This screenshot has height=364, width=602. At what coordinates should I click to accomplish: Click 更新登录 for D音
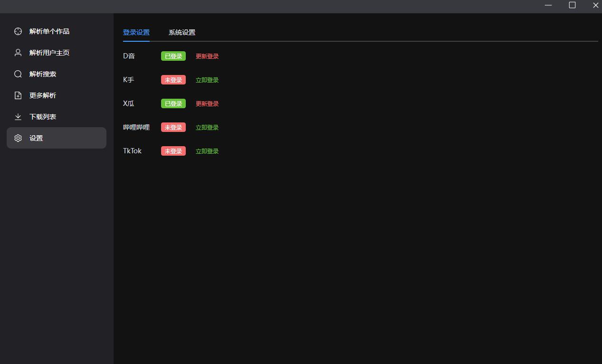pyautogui.click(x=207, y=56)
